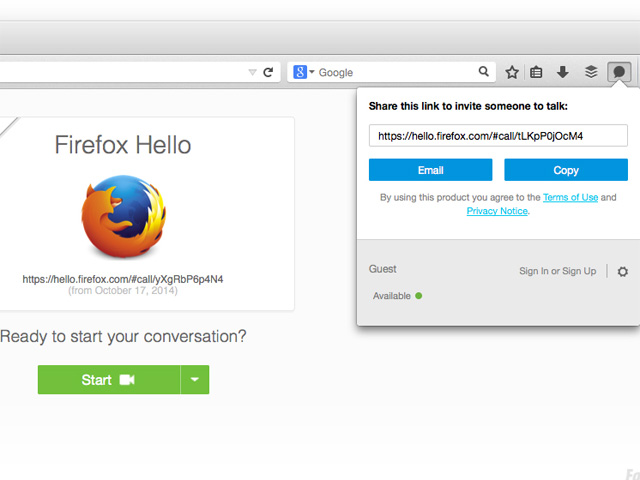Click the stacked layers toolbar icon
This screenshot has height=480, width=640.
click(591, 72)
